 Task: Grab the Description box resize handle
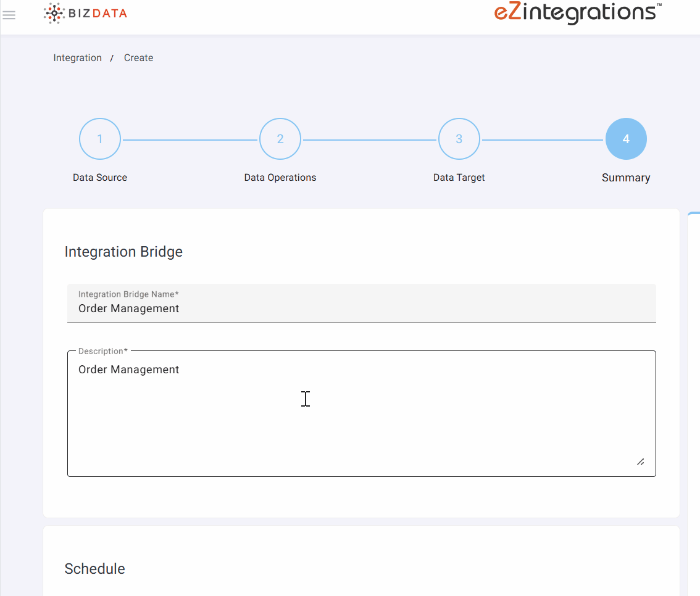coord(640,461)
